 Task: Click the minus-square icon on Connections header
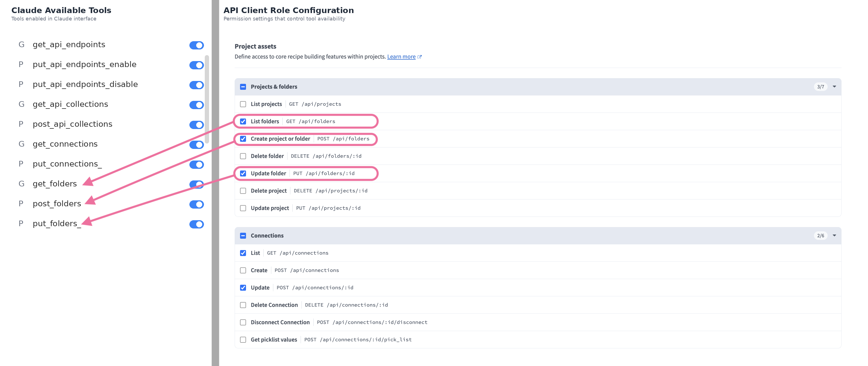(243, 236)
